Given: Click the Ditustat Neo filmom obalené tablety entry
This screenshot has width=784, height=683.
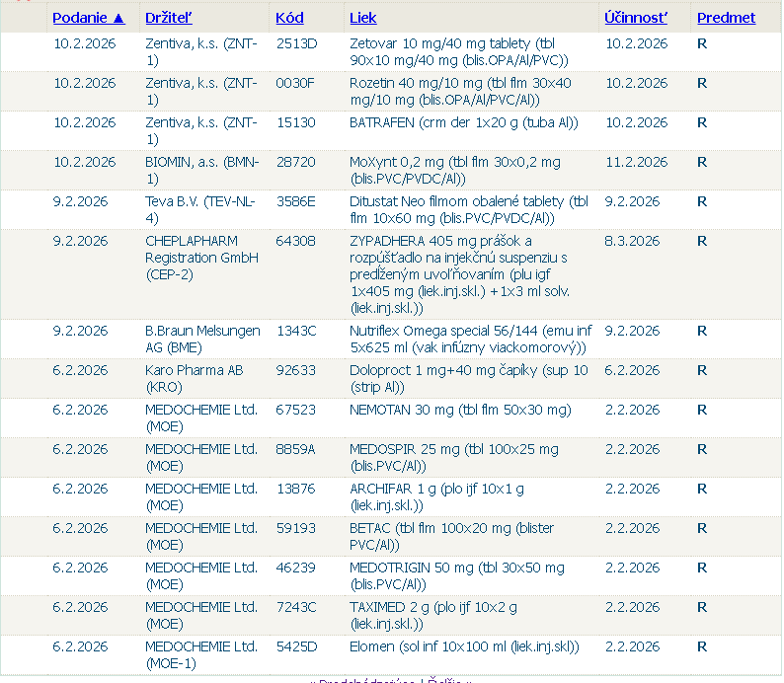Looking at the screenshot, I should coord(469,210).
